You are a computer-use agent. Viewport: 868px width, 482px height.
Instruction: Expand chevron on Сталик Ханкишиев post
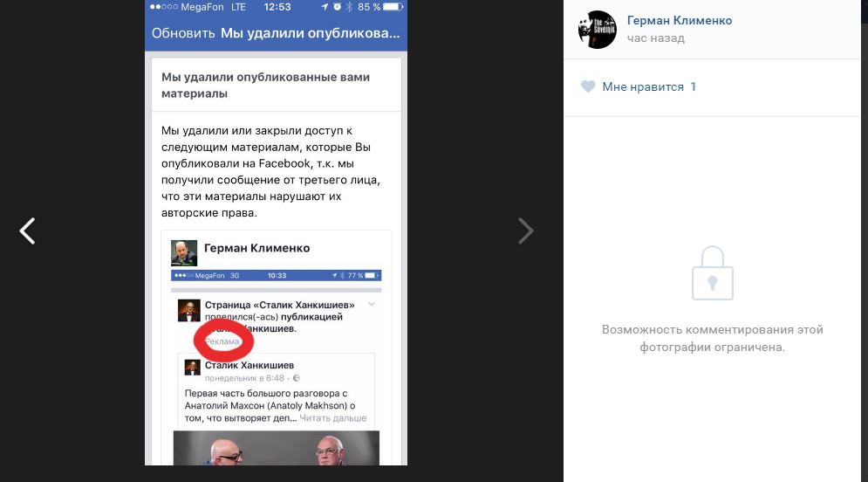pyautogui.click(x=372, y=304)
